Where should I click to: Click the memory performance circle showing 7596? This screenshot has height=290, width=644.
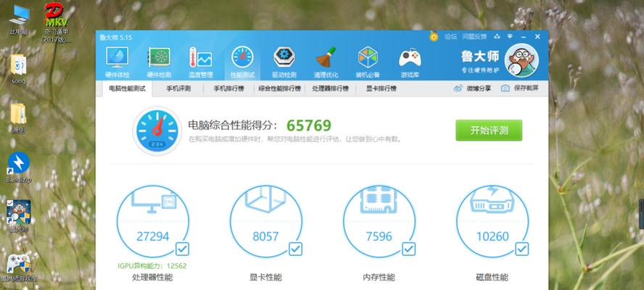point(379,221)
